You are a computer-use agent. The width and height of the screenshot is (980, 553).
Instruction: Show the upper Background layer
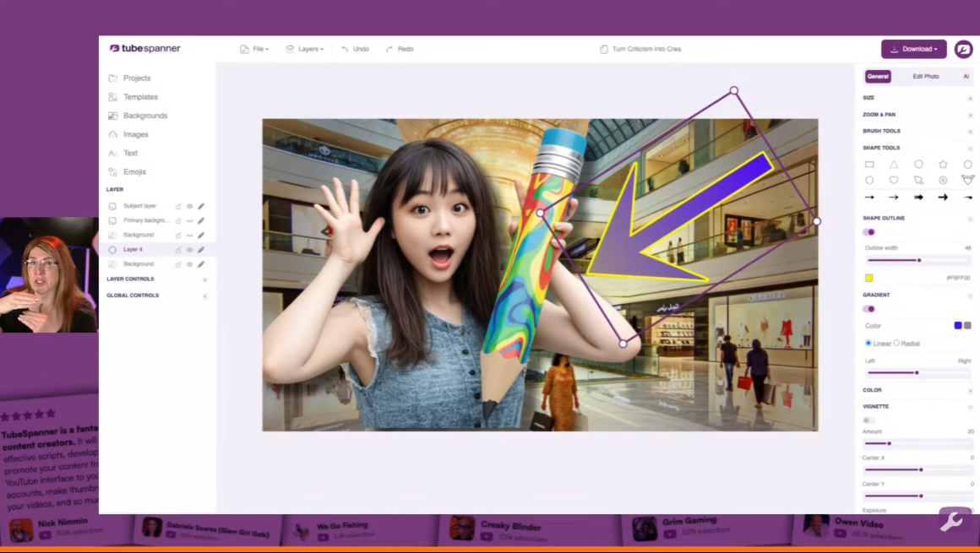pos(189,235)
